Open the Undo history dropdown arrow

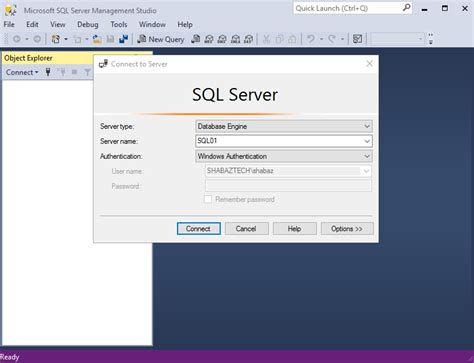coord(321,39)
